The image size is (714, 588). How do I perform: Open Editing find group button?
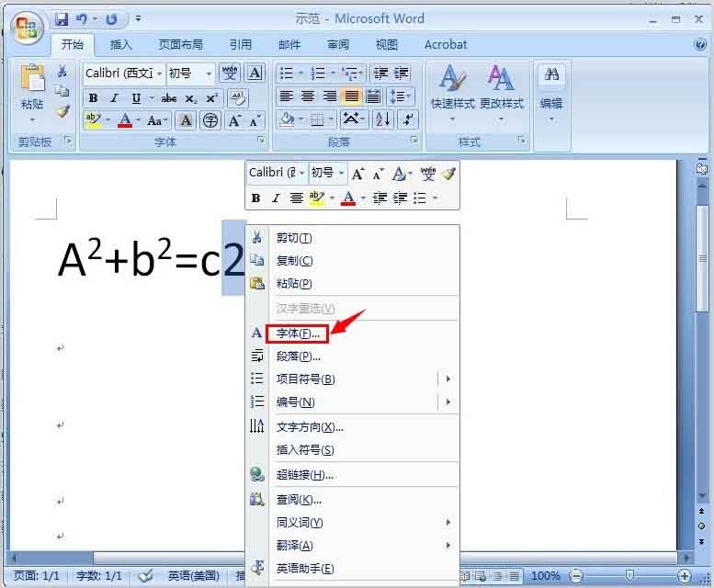[x=551, y=95]
